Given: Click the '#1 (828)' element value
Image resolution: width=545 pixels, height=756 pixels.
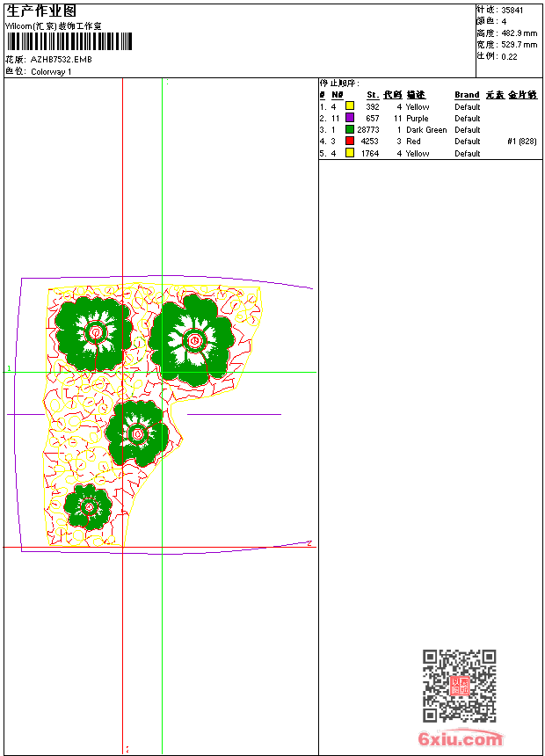Looking at the screenshot, I should 522,142.
